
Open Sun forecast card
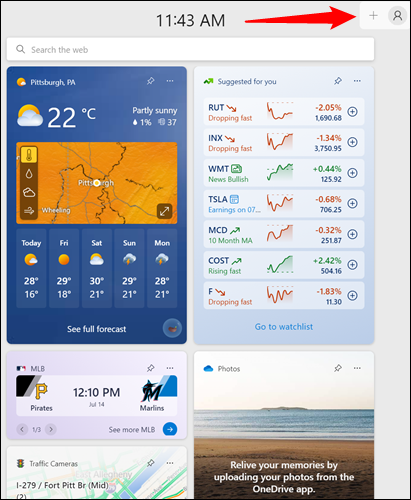point(129,268)
